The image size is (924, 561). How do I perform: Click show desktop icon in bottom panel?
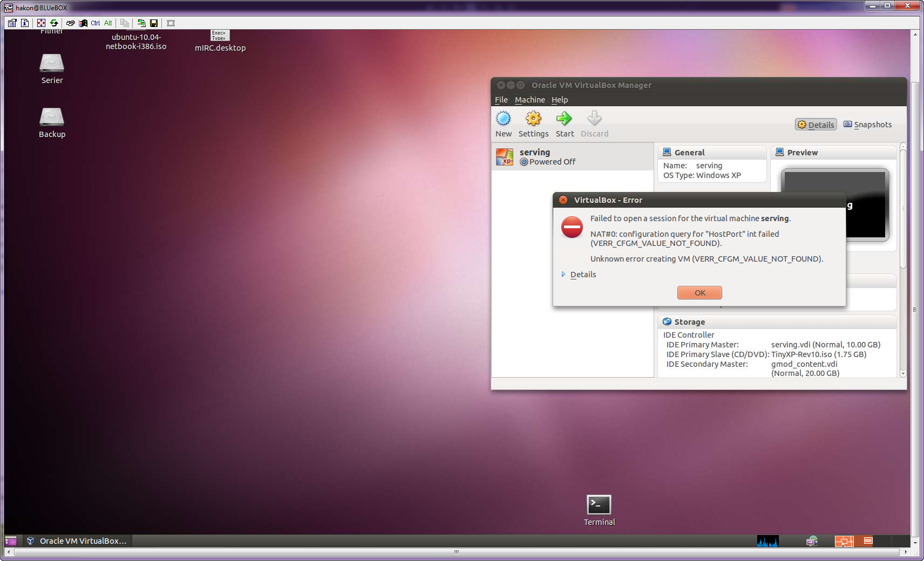pyautogui.click(x=11, y=541)
